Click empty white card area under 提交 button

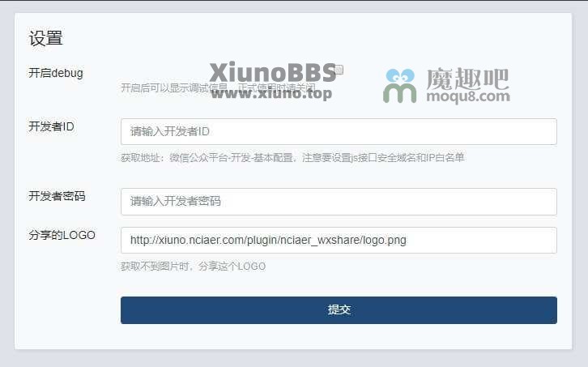tap(339, 336)
